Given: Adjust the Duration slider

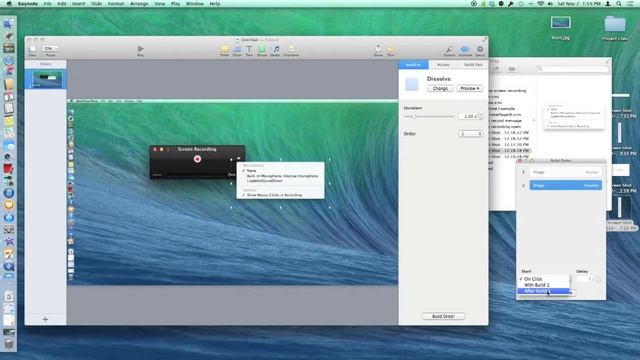Looking at the screenshot, I should pyautogui.click(x=413, y=116).
